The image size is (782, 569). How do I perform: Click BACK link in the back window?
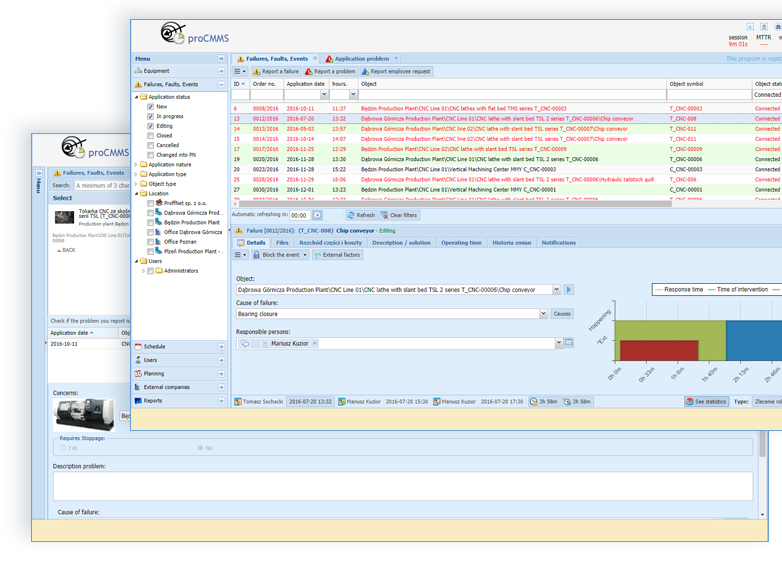pos(66,250)
